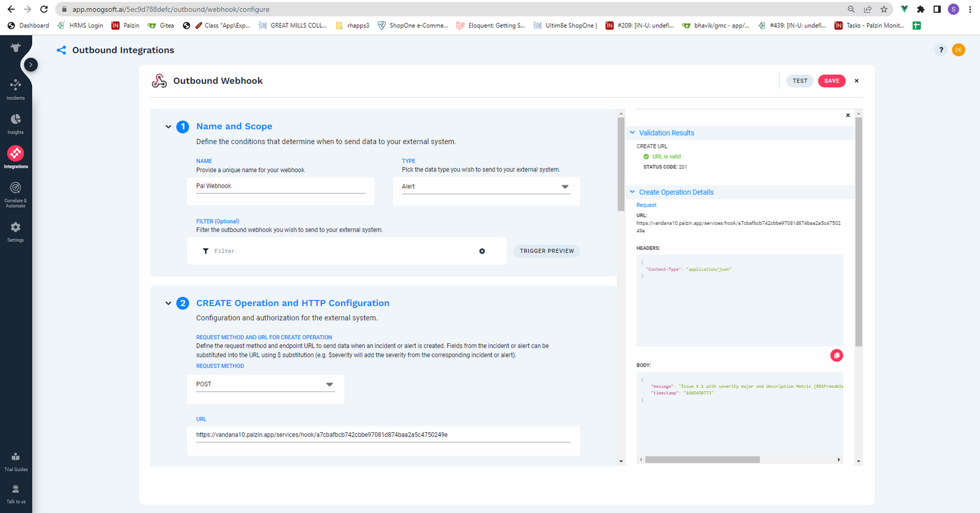This screenshot has height=513, width=980.
Task: Open the Gitea bookmark
Action: pos(161,26)
